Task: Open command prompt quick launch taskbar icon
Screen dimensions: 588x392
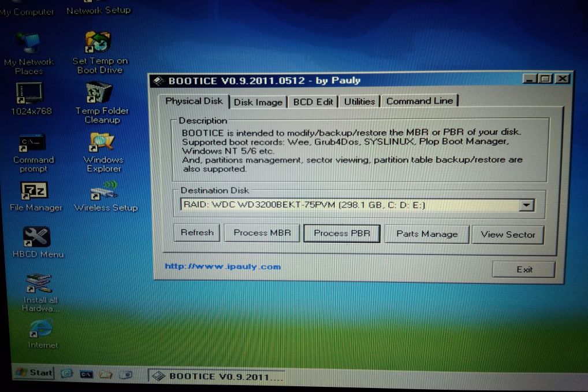Action: click(86, 374)
